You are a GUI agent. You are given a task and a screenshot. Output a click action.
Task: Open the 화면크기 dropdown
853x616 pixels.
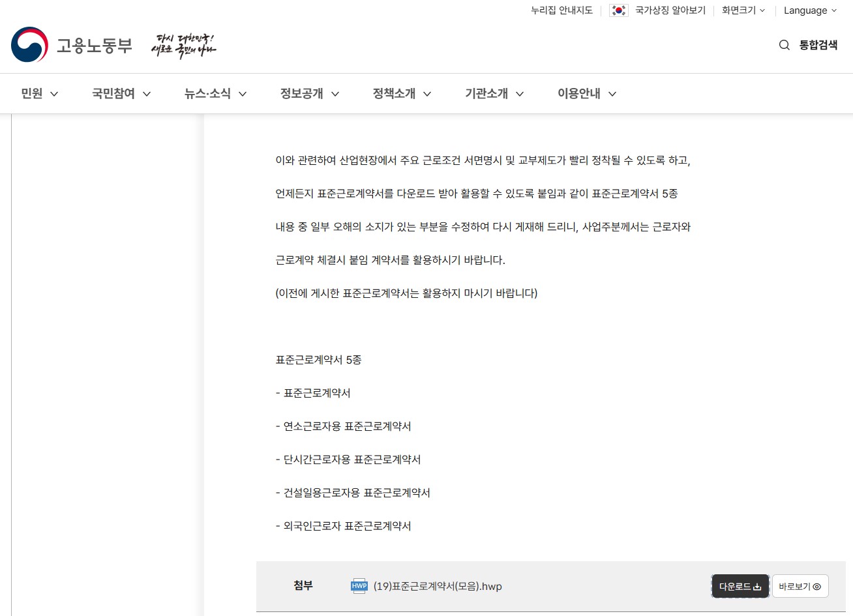point(743,10)
